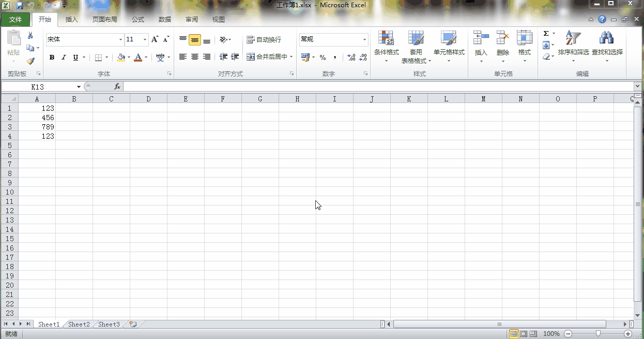Toggle middle vertical alignment button
The width and height of the screenshot is (644, 339).
195,40
